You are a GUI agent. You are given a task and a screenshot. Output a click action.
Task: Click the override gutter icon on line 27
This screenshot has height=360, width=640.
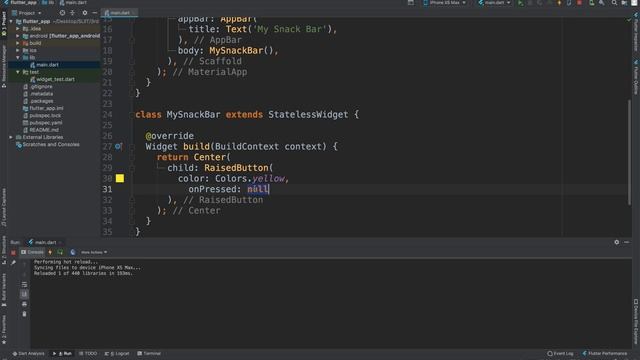pos(118,146)
